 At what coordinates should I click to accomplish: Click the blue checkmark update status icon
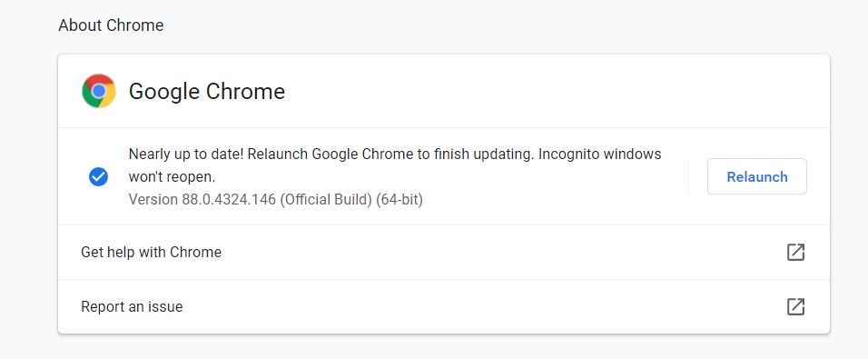[99, 176]
